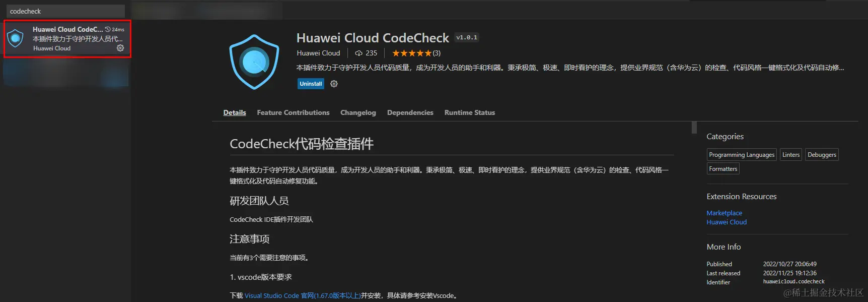This screenshot has height=302, width=868.
Task: Focus the codecheck search field
Action: [64, 11]
